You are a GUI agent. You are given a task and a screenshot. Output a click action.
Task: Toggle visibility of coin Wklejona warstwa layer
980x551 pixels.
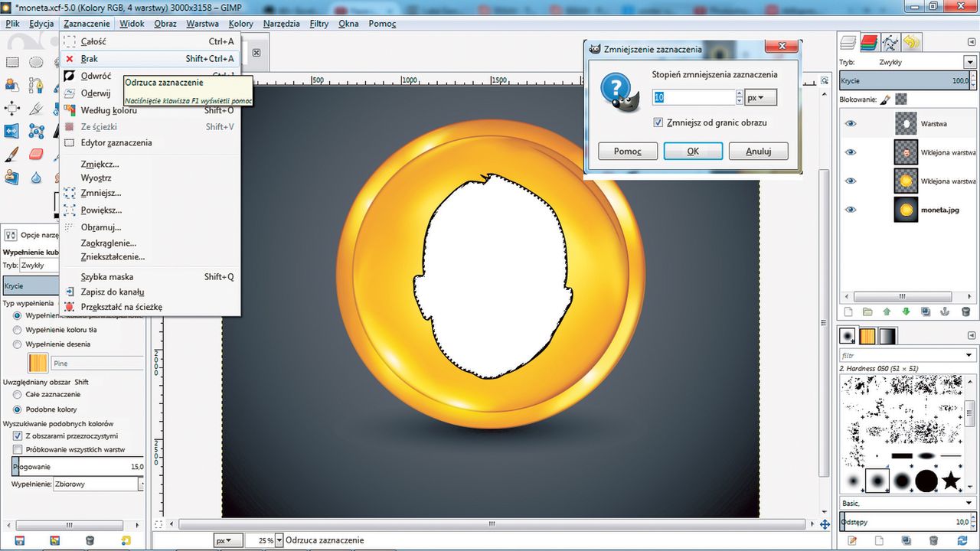(851, 181)
